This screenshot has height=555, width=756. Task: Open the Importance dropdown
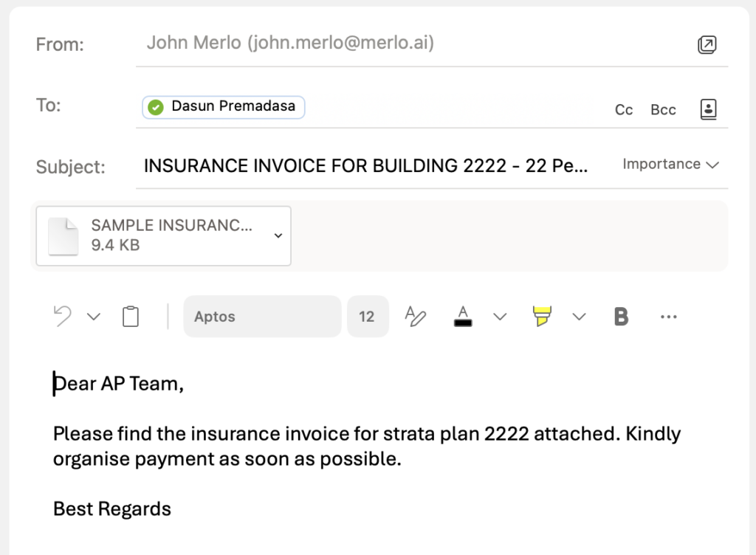[x=670, y=165]
